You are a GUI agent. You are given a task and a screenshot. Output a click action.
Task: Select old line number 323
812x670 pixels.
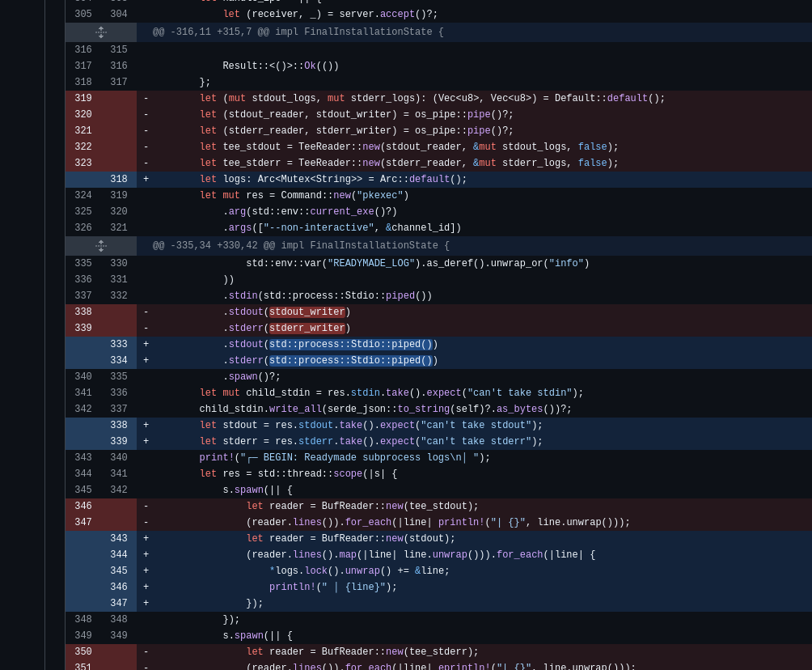pyautogui.click(x=83, y=163)
